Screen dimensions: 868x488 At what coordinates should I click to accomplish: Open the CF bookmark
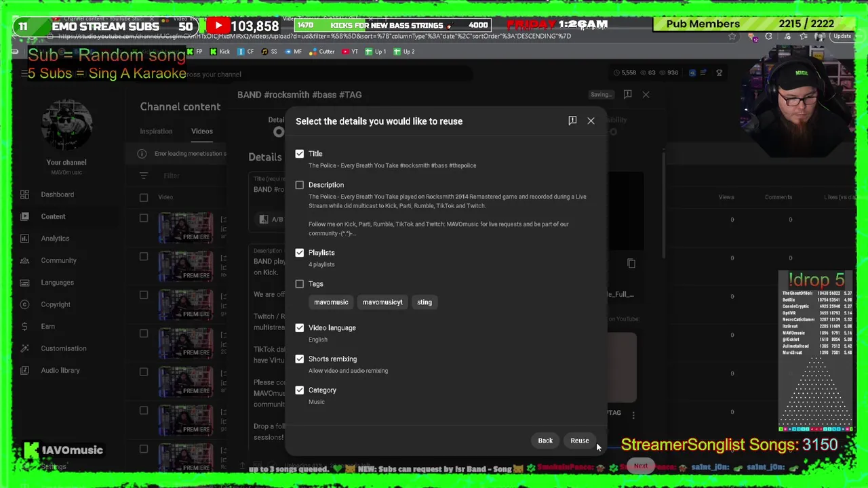[246, 52]
